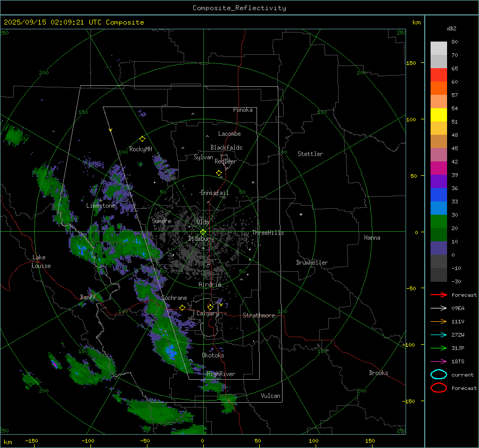Select the purple 36-39 dBZ swatch
This screenshot has height=448, width=479.
coord(439,182)
